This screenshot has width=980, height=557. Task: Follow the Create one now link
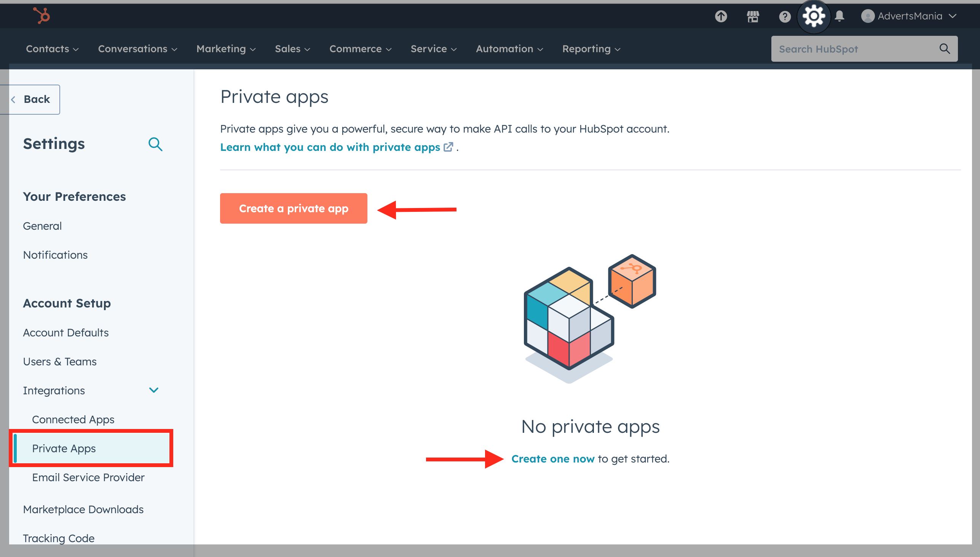coord(553,459)
